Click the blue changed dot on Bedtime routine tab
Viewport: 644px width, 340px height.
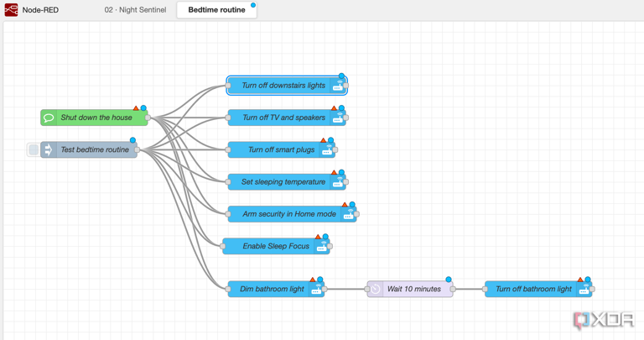[253, 5]
